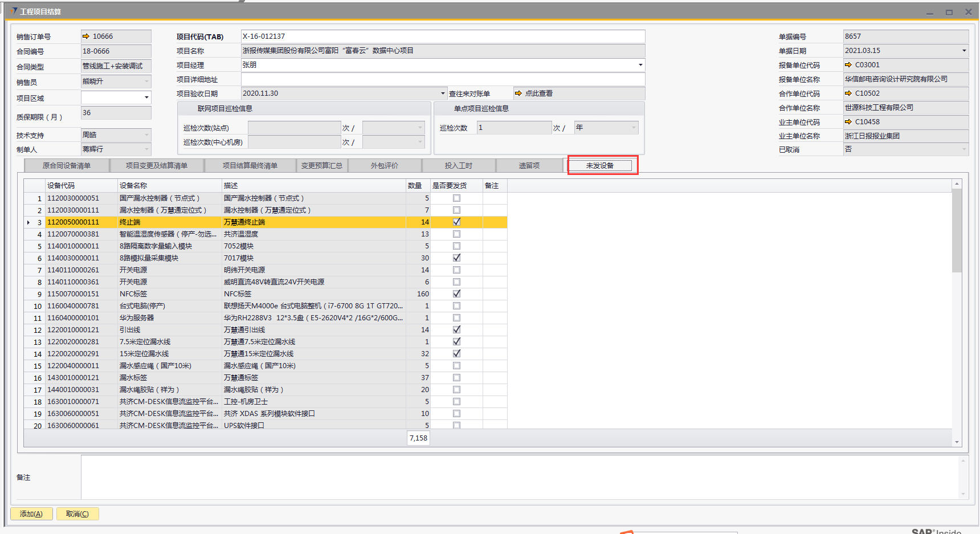Expand the 项目区域 dropdown
Viewport: 980px width, 534px height.
(x=146, y=97)
